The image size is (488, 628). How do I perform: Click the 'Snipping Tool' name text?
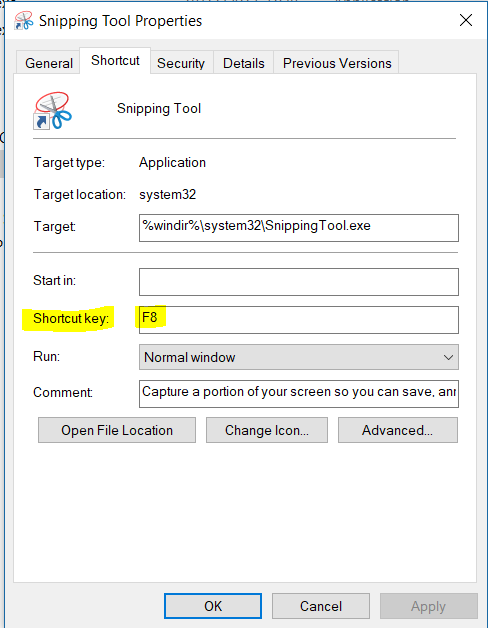tap(159, 109)
